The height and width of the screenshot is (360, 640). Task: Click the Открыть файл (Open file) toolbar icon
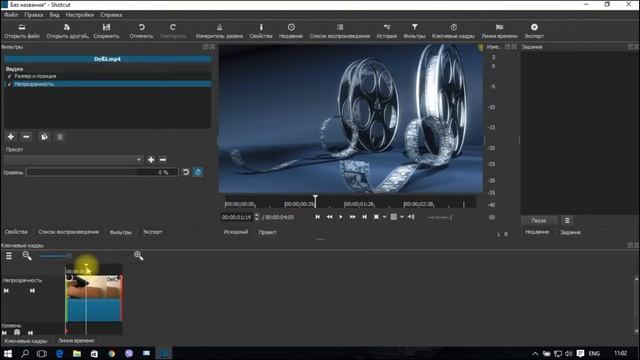point(22,27)
